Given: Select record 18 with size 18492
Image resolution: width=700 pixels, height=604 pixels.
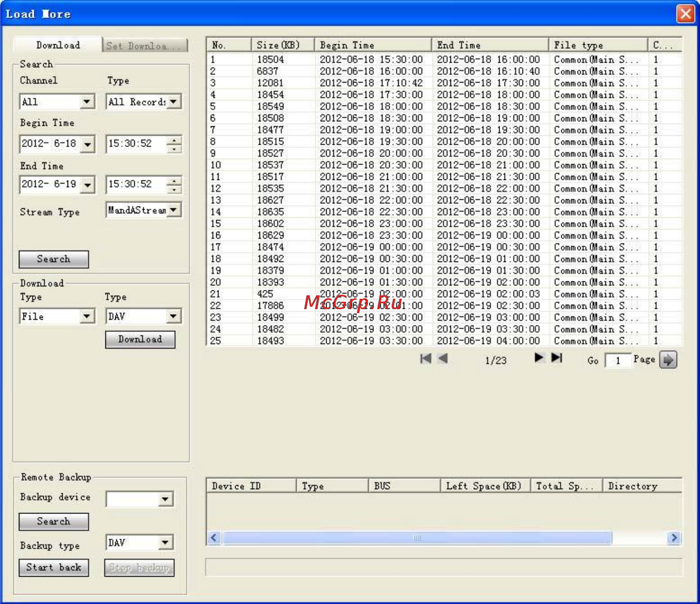Looking at the screenshot, I should pyautogui.click(x=444, y=259).
